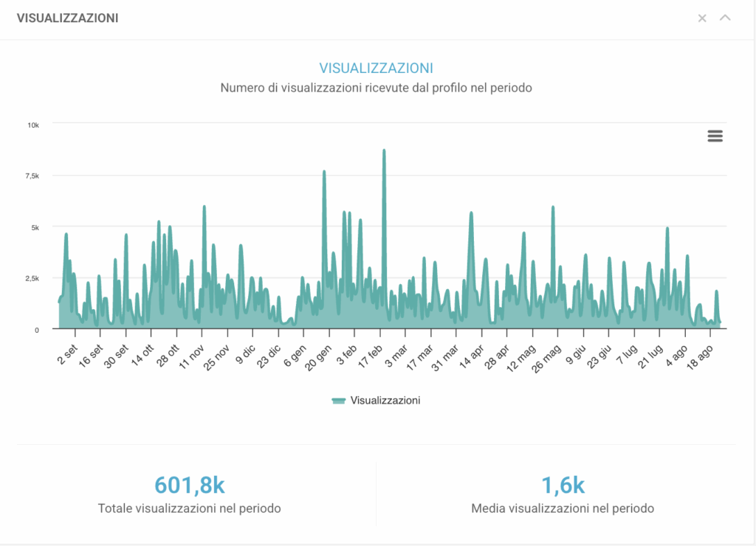Click the 601,8k total value
This screenshot has height=546, width=756.
[190, 485]
